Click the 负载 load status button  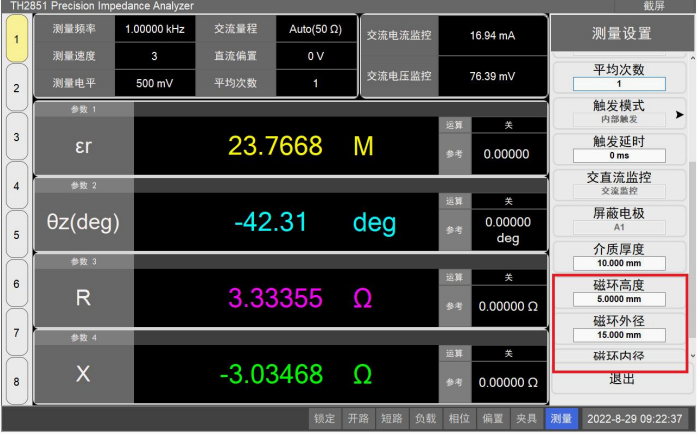pyautogui.click(x=426, y=419)
